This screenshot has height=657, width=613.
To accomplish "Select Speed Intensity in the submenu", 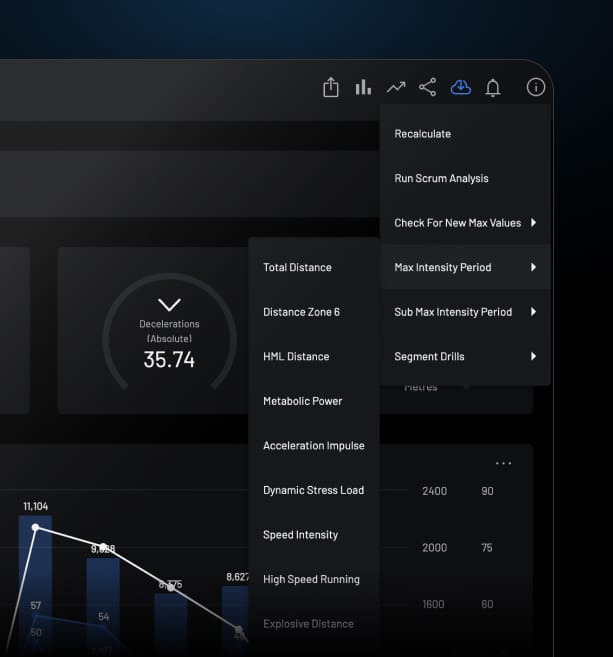I will pyautogui.click(x=314, y=535).
